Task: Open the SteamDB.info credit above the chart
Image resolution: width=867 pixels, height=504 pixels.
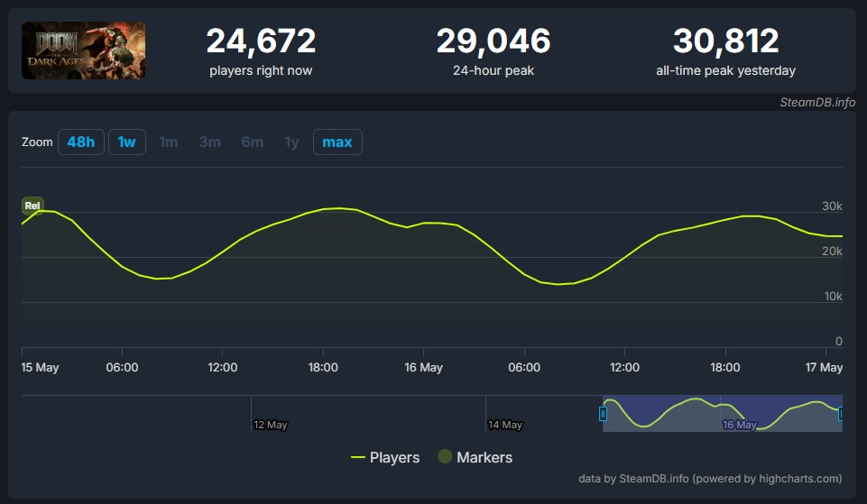Action: tap(817, 102)
